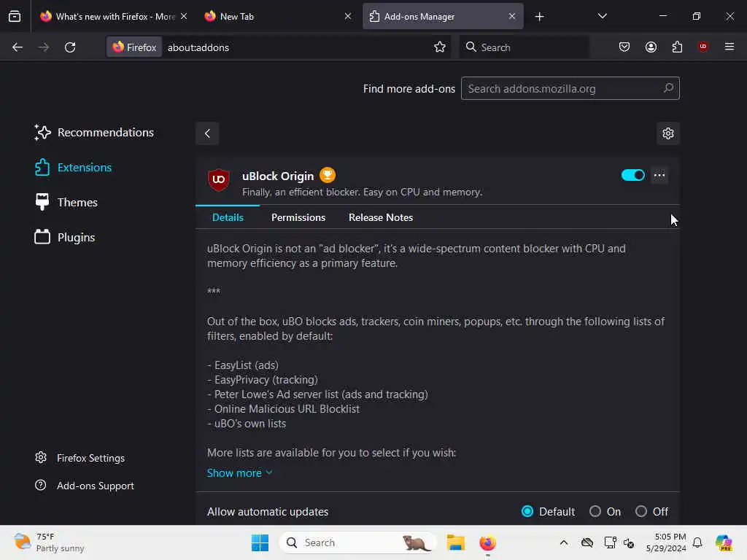
Task: Click the 'uBlock Origin' extension title
Action: pyautogui.click(x=278, y=176)
